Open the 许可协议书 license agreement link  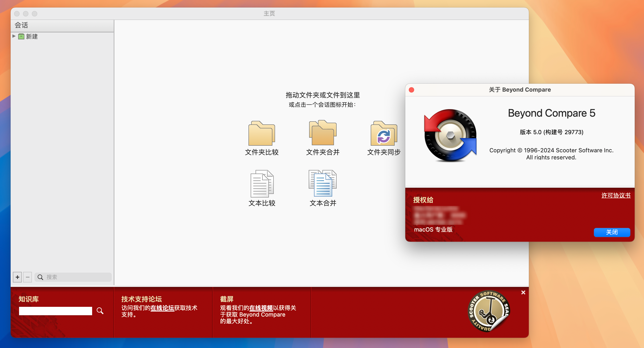click(x=616, y=195)
